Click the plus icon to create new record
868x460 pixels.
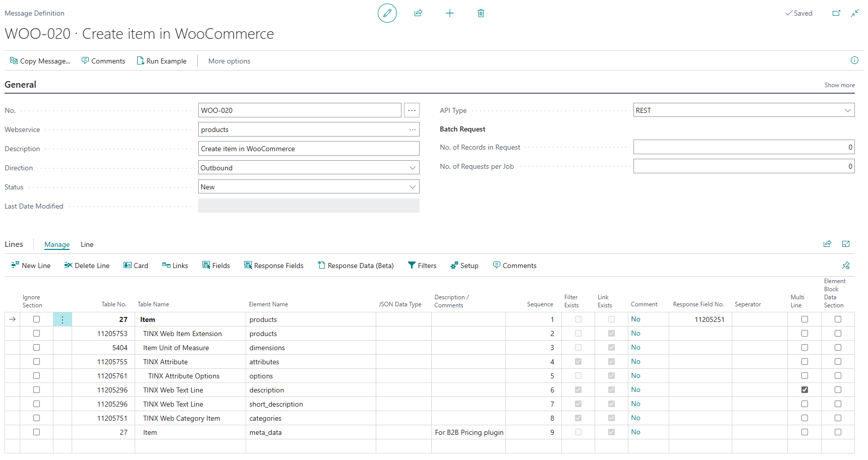pyautogui.click(x=450, y=13)
